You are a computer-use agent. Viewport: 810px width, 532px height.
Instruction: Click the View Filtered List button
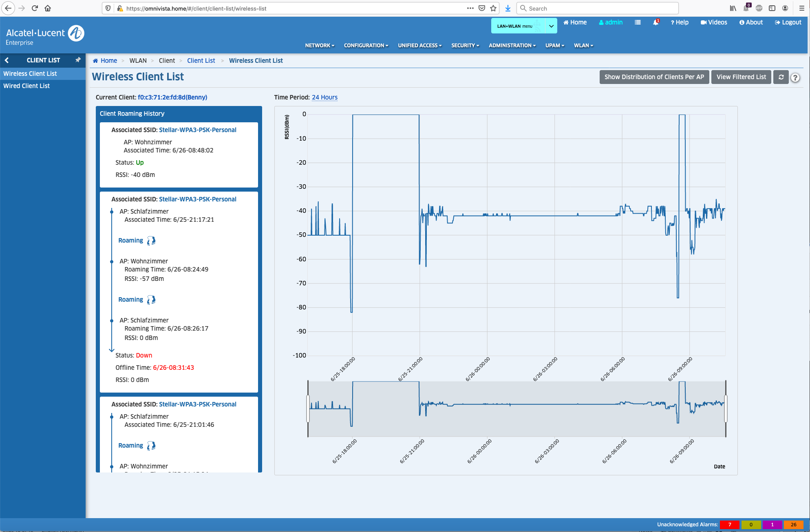pyautogui.click(x=741, y=77)
